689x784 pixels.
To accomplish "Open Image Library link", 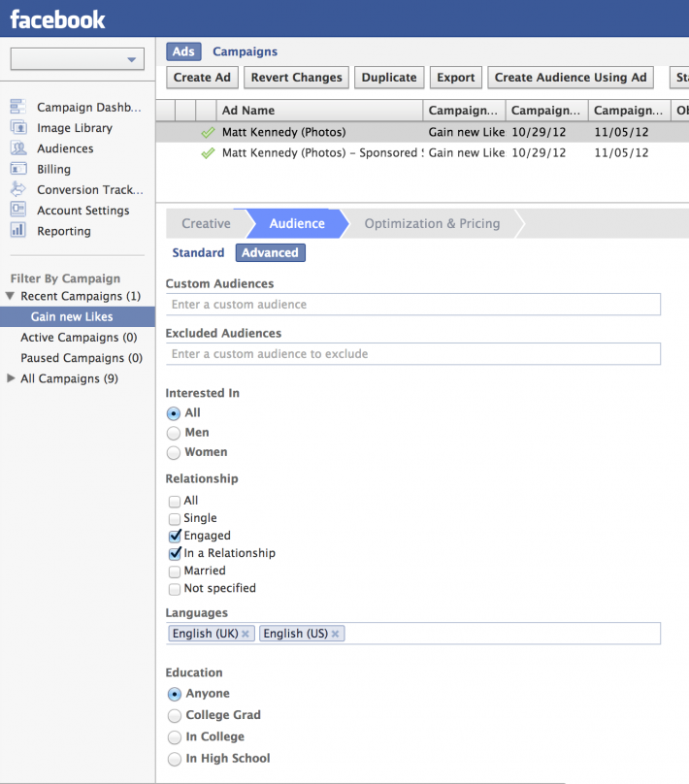I will [x=75, y=128].
